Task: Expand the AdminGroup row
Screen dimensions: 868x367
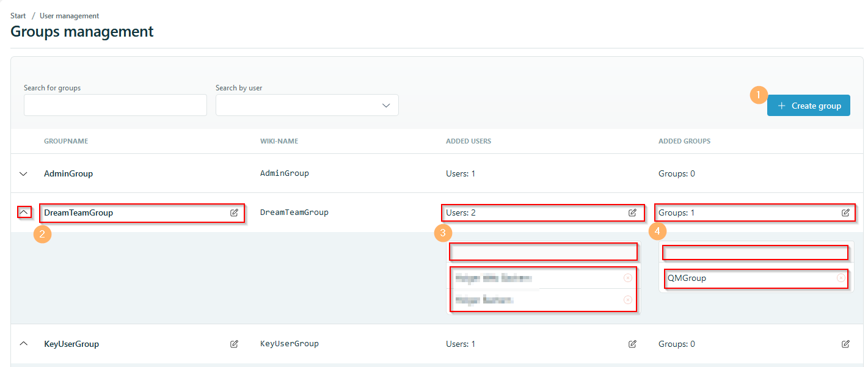Action: click(23, 173)
